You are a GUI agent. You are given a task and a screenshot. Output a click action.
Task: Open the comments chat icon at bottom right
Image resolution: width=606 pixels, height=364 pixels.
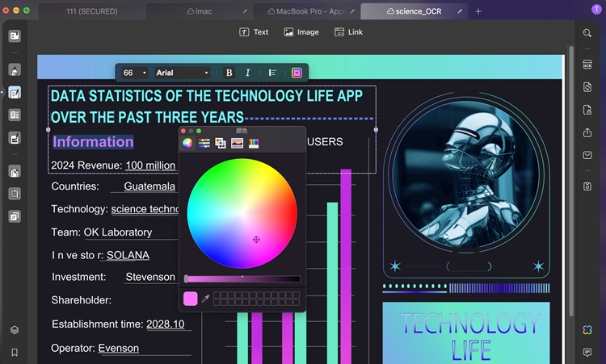[587, 352]
